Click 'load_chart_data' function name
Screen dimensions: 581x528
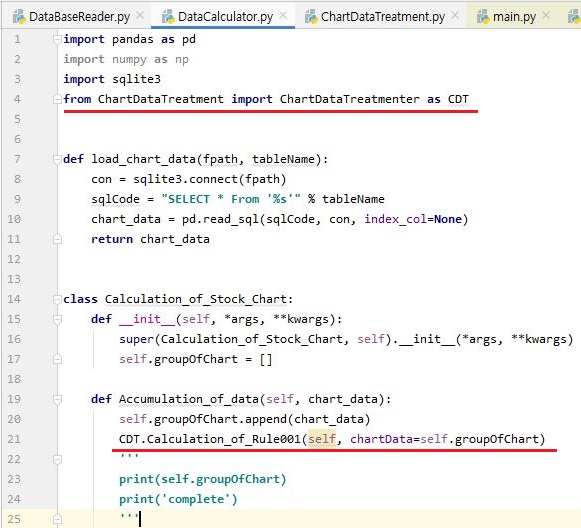point(143,159)
